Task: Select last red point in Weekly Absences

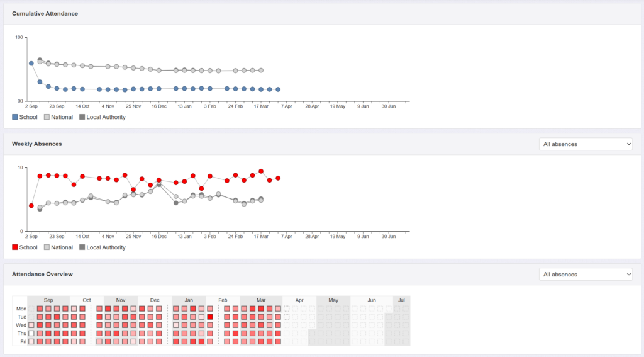Action: pyautogui.click(x=278, y=178)
